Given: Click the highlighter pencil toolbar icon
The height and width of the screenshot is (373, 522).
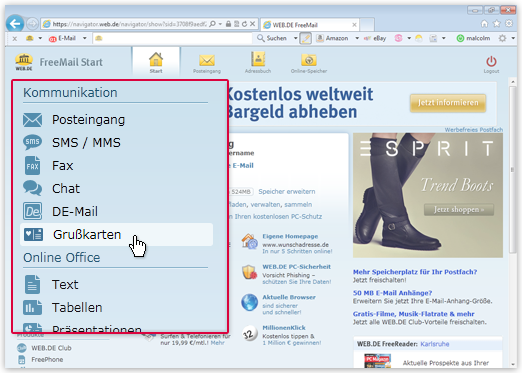Looking at the screenshot, I should coord(305,38).
